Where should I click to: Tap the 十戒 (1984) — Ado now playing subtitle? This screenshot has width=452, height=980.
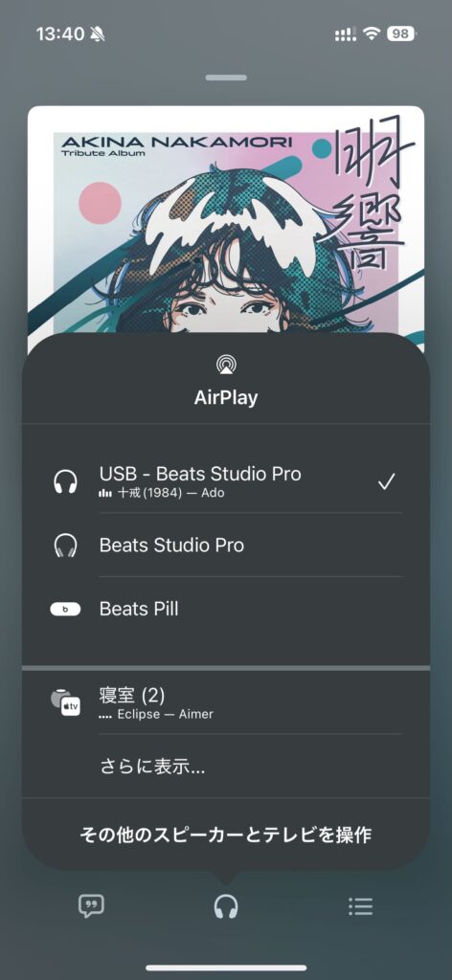pyautogui.click(x=161, y=493)
